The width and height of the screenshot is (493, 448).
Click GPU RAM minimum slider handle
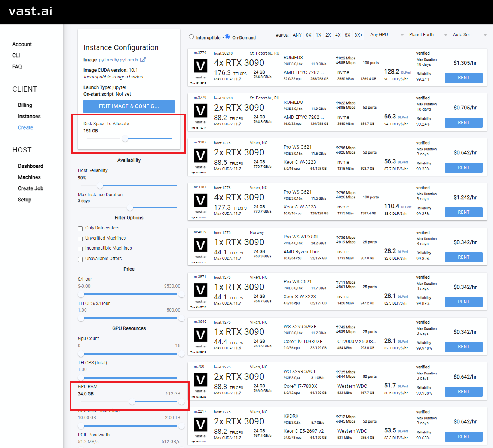pos(132,402)
